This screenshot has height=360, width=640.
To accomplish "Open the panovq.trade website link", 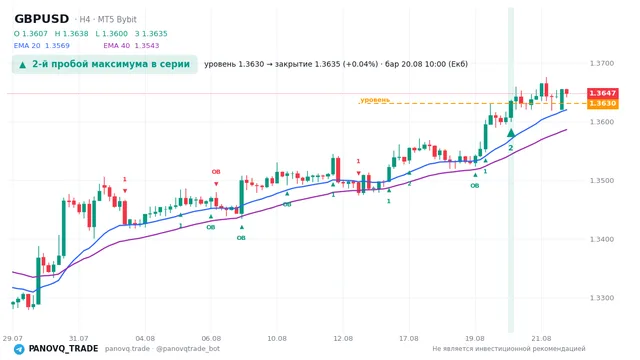I will (127, 349).
